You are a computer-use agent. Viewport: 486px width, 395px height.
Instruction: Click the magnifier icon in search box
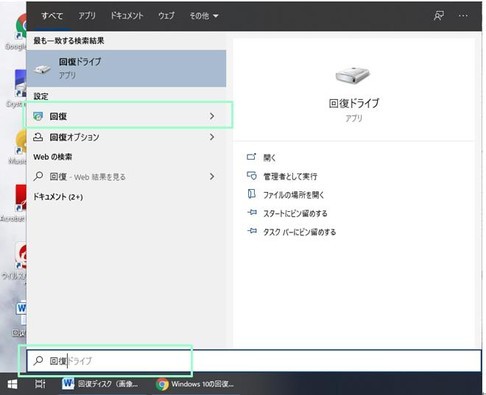click(38, 360)
